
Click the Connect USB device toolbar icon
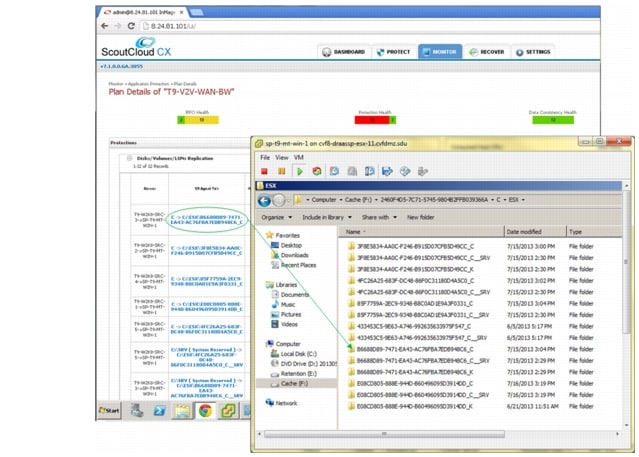[423, 171]
